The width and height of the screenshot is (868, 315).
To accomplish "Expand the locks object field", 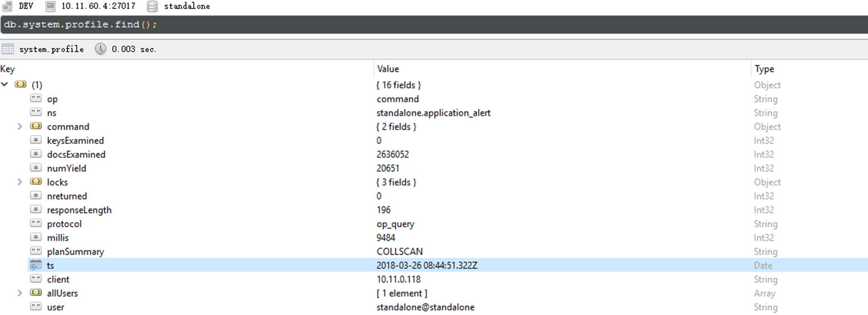I will tap(20, 182).
